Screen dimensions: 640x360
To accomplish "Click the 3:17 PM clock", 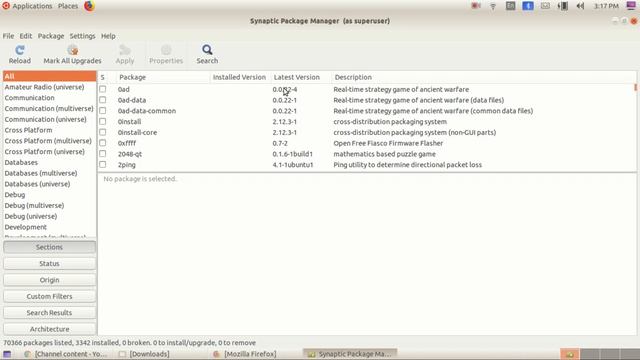I will [x=606, y=6].
